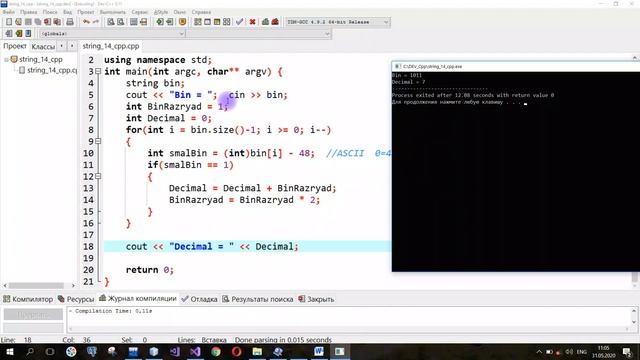Click the Save All toolbar icon
The height and width of the screenshot is (360, 640).
pos(38,22)
